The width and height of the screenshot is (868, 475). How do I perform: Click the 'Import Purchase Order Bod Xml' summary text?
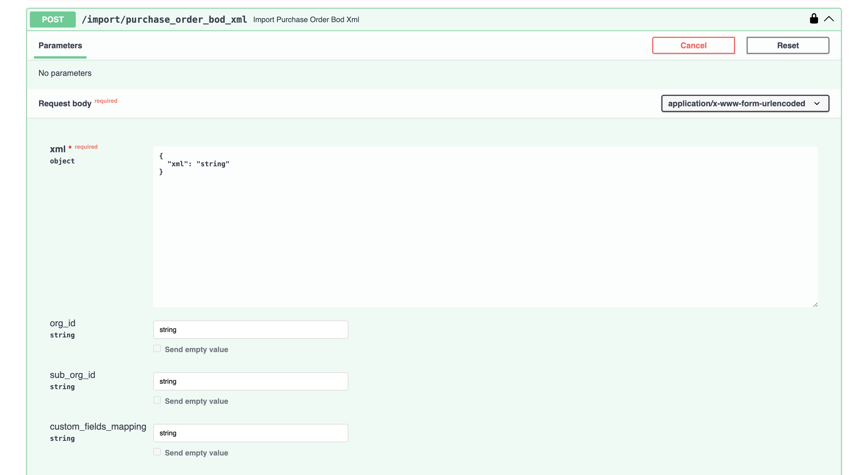[306, 20]
